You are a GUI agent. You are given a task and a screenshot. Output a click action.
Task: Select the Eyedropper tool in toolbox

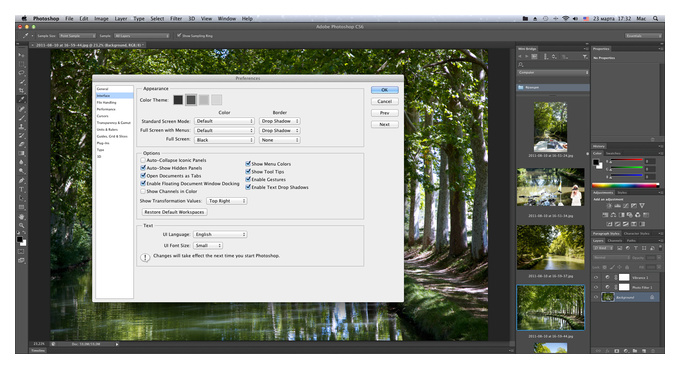pyautogui.click(x=21, y=100)
